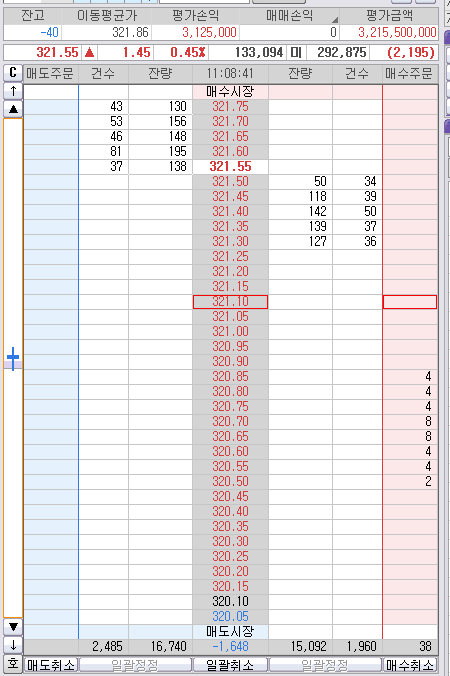450x676 pixels.
Task: Click buy order quantity 4 at 320.85
Action: pos(410,377)
